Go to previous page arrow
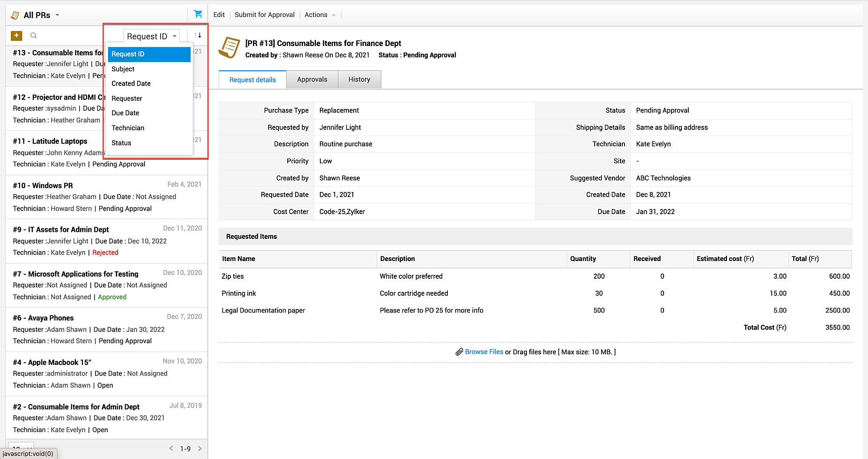The image size is (868, 459). [x=171, y=449]
